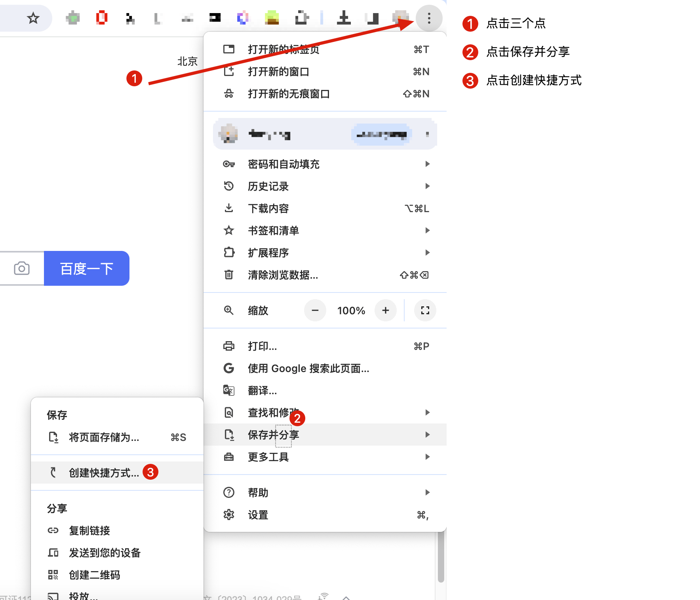The width and height of the screenshot is (700, 600).
Task: Click the camera image search icon
Action: (22, 268)
